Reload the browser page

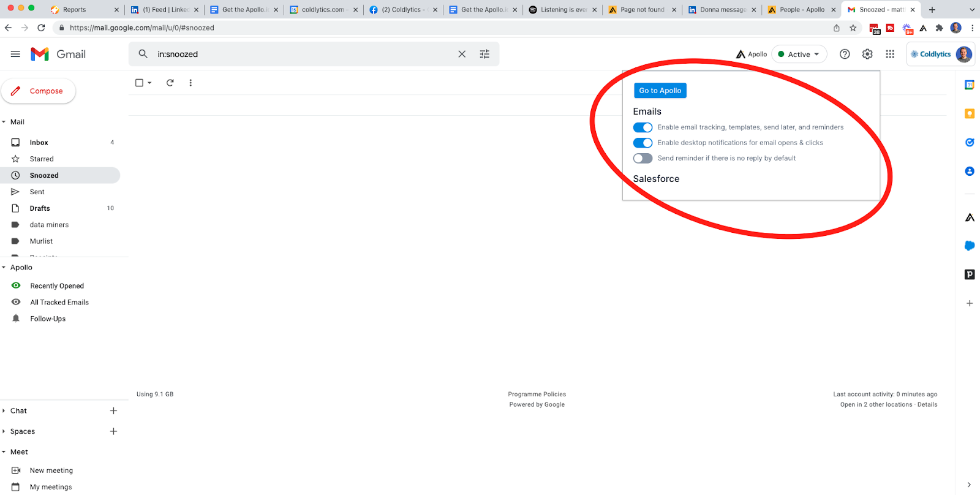tap(41, 28)
